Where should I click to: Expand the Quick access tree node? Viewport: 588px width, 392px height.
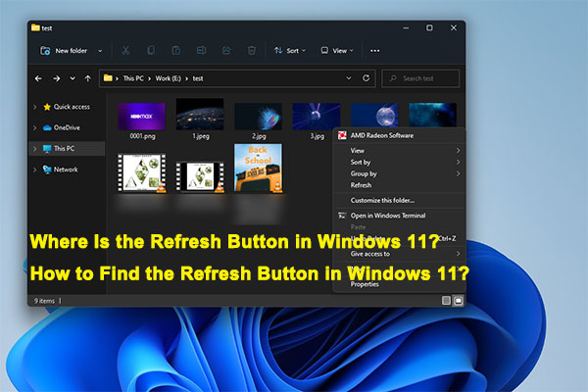[x=35, y=107]
